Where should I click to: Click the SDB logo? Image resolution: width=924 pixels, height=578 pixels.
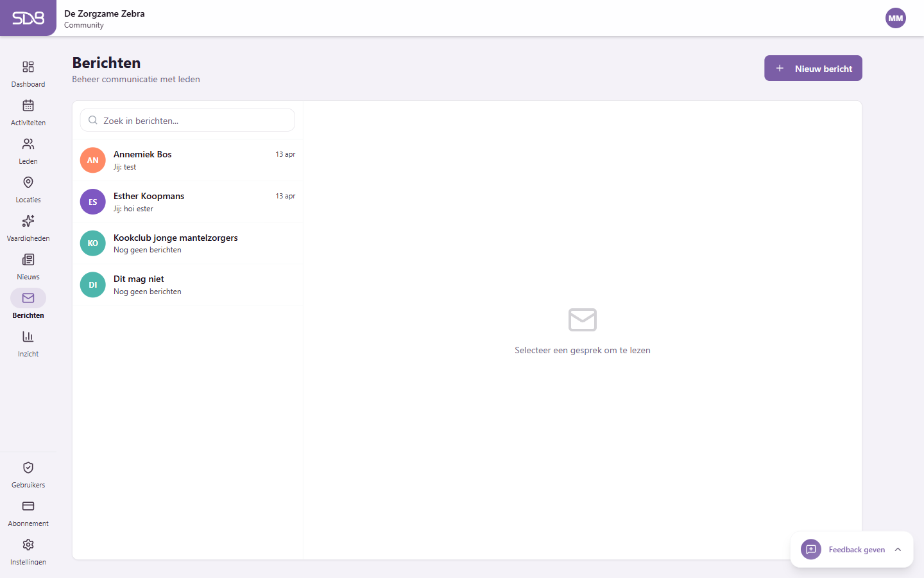tap(28, 18)
